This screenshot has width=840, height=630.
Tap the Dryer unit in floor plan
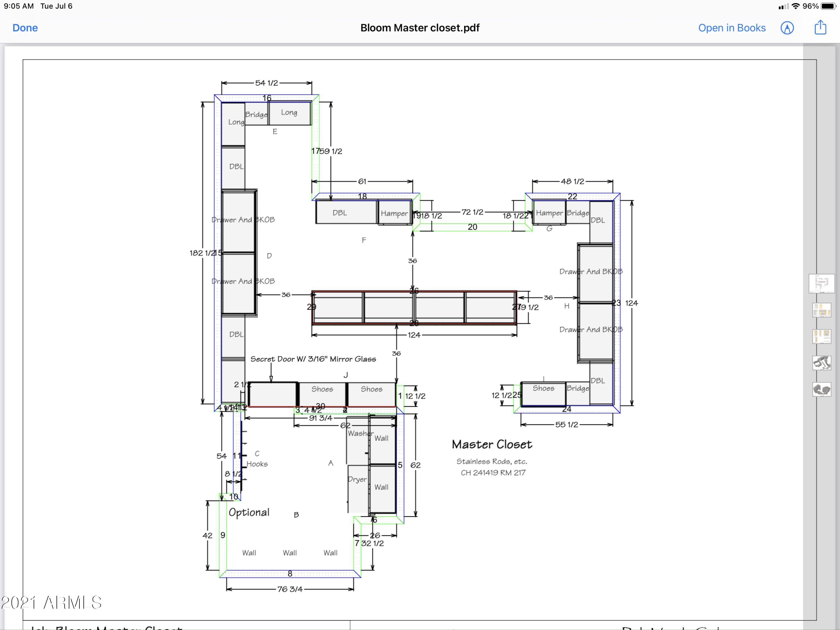(358, 489)
